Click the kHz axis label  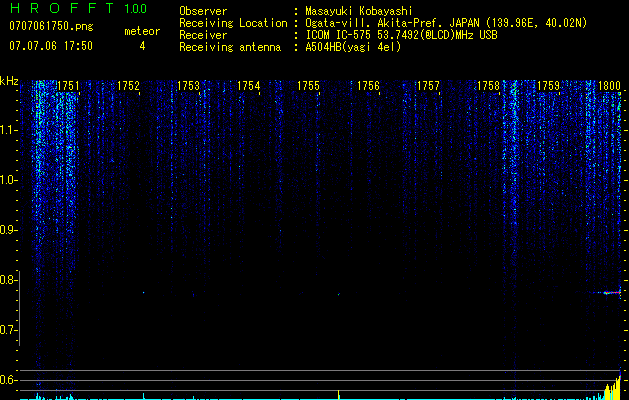click(9, 81)
